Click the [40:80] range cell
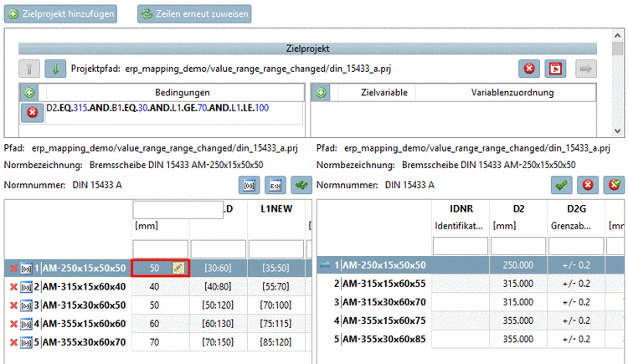This screenshot has width=628, height=364. pyautogui.click(x=218, y=287)
